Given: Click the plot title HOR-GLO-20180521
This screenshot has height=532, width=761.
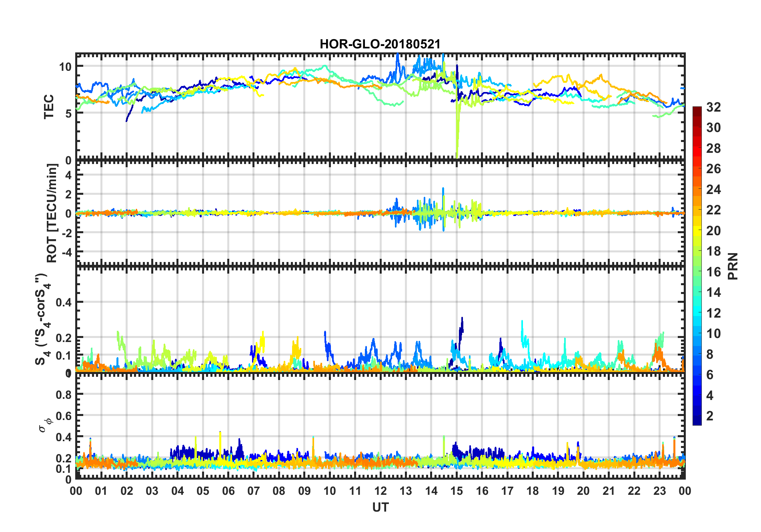Looking at the screenshot, I should pos(380,44).
